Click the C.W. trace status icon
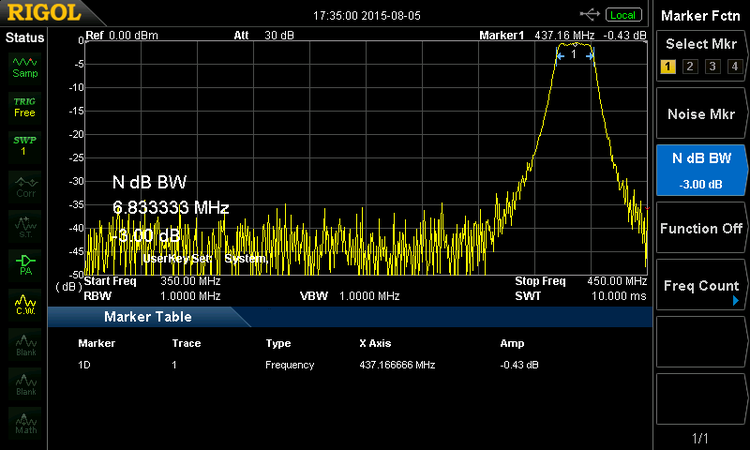 click(x=24, y=303)
